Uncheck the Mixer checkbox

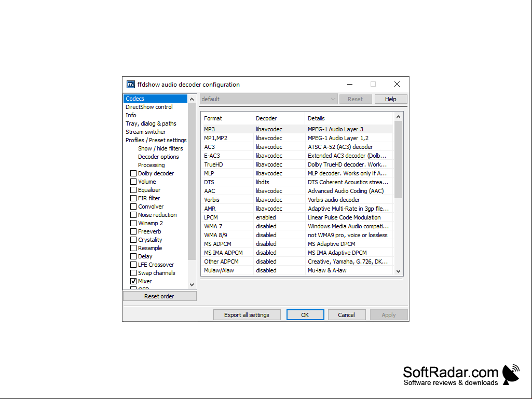[x=133, y=281]
